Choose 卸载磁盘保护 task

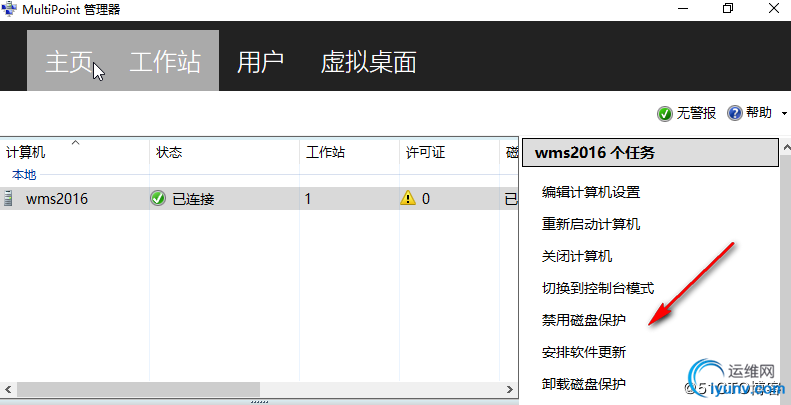click(x=584, y=384)
